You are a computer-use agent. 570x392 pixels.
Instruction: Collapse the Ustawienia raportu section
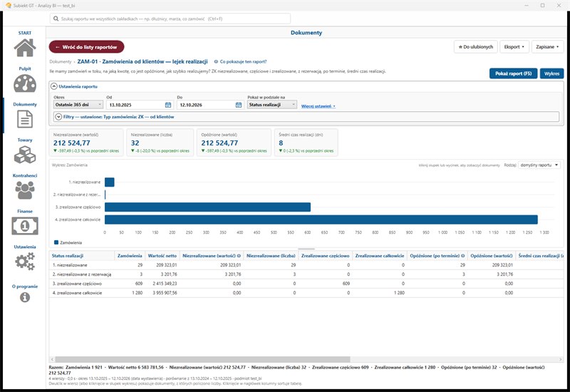pos(54,86)
